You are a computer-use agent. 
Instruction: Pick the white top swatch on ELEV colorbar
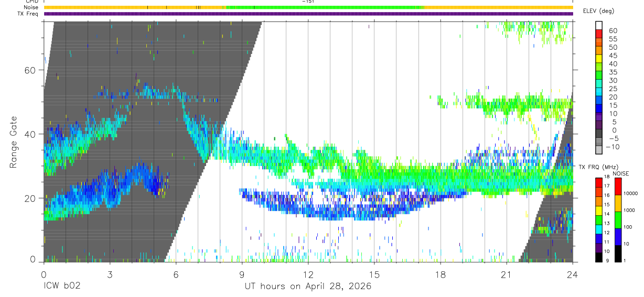(x=599, y=26)
